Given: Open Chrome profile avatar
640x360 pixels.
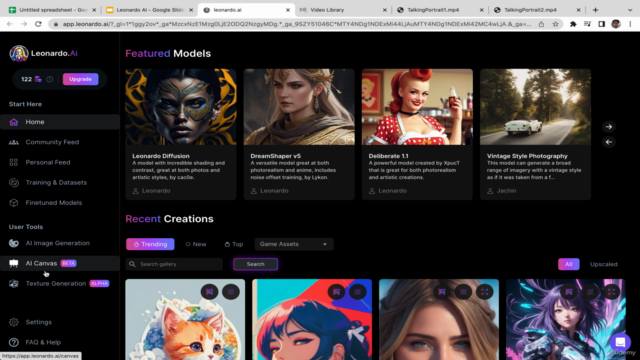Looking at the screenshot, I should click(x=616, y=24).
